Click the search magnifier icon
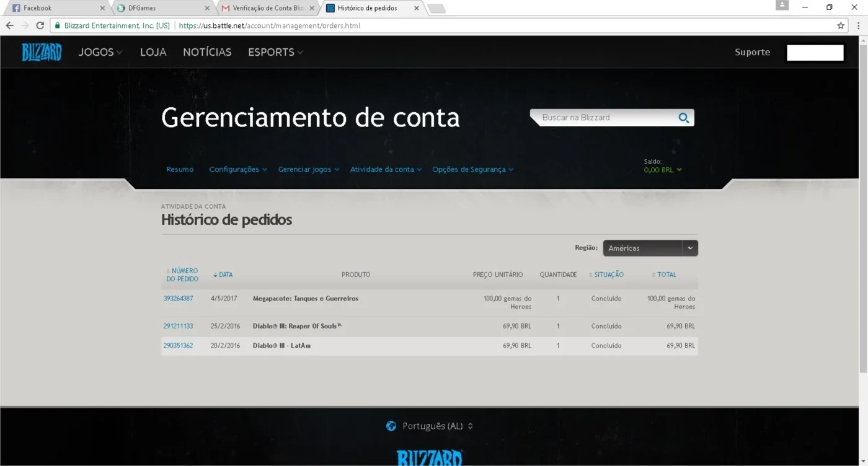This screenshot has width=868, height=466. (x=684, y=118)
